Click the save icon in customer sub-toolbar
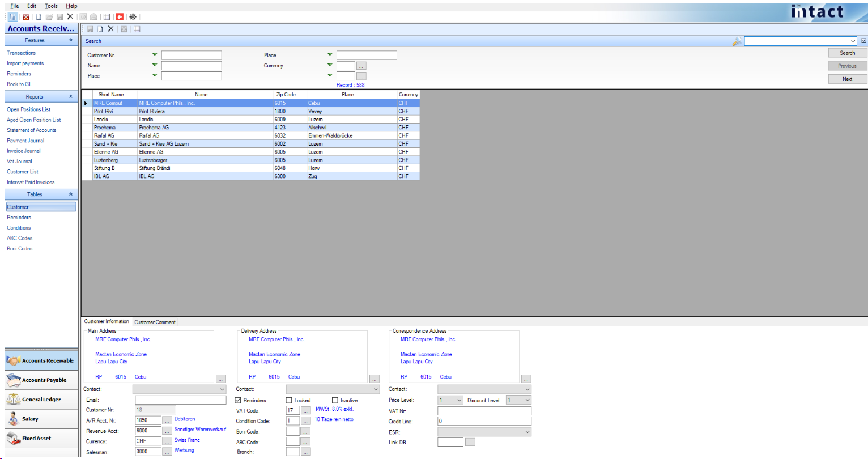Viewport: 868px width, 459px height. point(90,29)
